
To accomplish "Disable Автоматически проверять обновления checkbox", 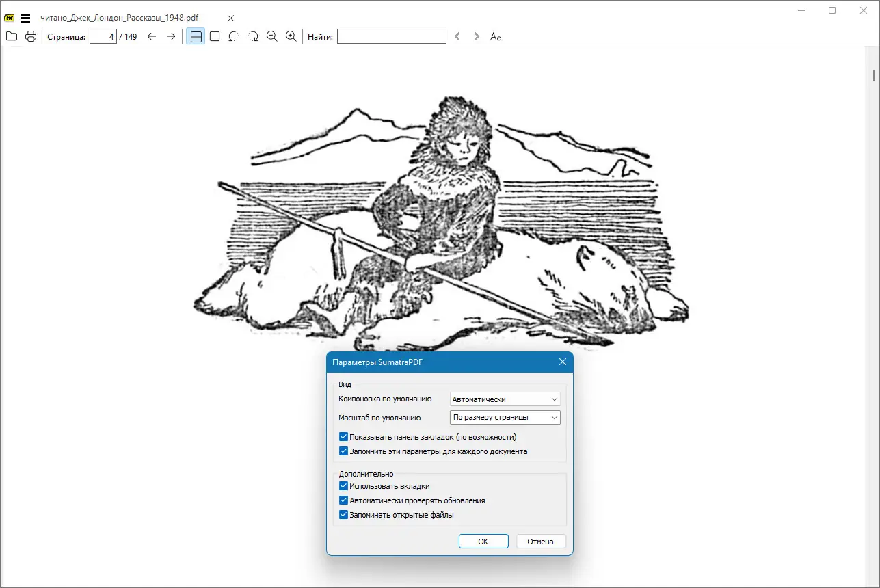I will [x=344, y=500].
